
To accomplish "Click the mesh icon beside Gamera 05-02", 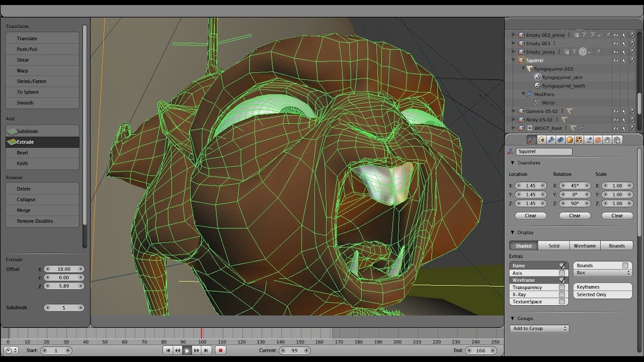I will point(570,111).
